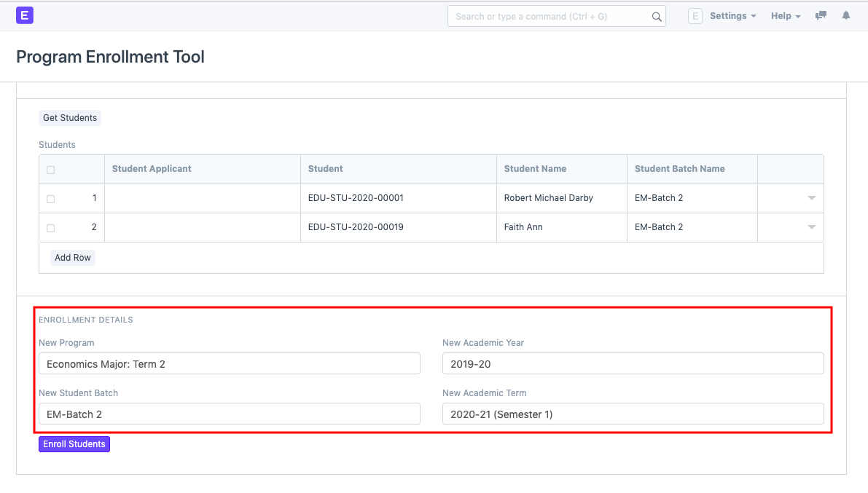868x493 pixels.
Task: Click the New Academic Year field
Action: point(633,363)
